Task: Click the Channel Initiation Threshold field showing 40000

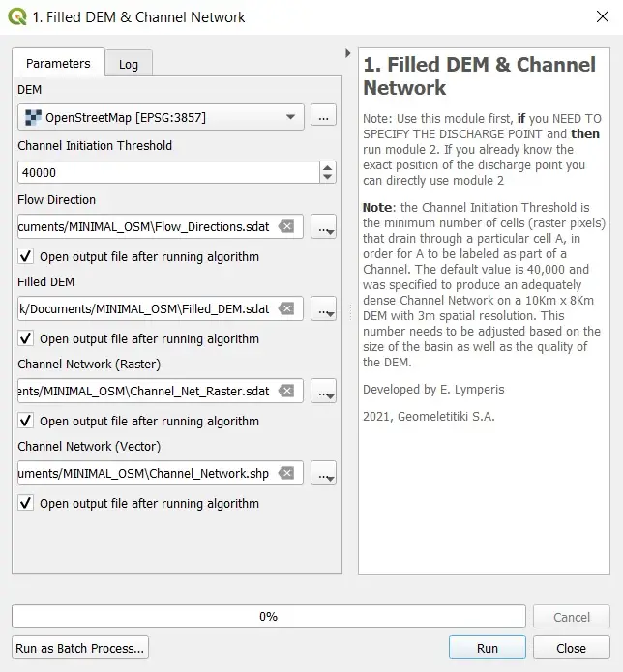Action: coord(168,172)
